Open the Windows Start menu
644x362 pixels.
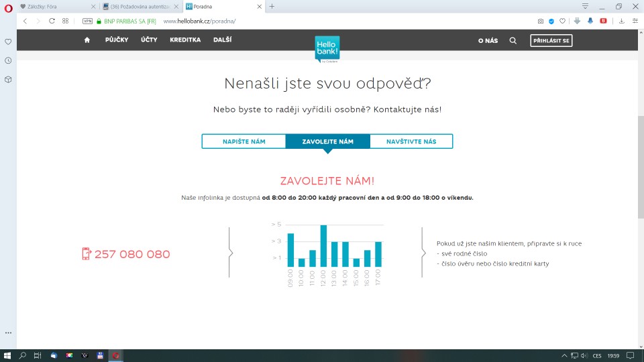[x=7, y=355]
